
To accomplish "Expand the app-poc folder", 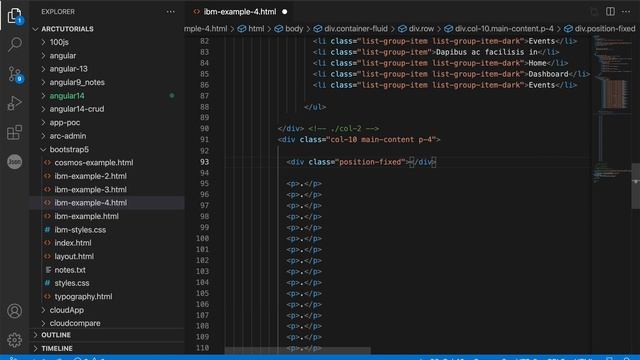I will tap(64, 122).
